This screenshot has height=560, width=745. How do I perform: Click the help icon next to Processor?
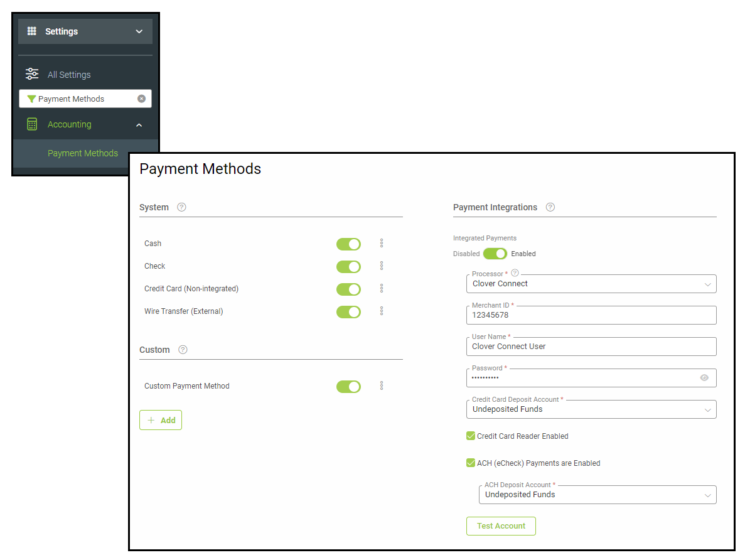pos(515,273)
